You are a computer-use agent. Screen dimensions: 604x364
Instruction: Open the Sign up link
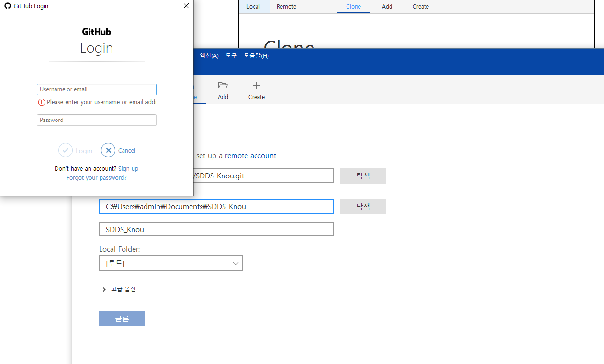coord(128,169)
